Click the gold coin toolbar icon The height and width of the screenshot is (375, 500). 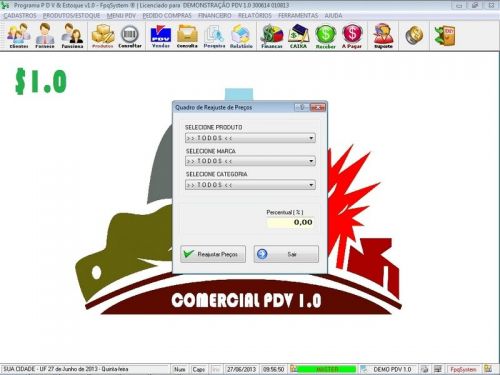coord(414,35)
